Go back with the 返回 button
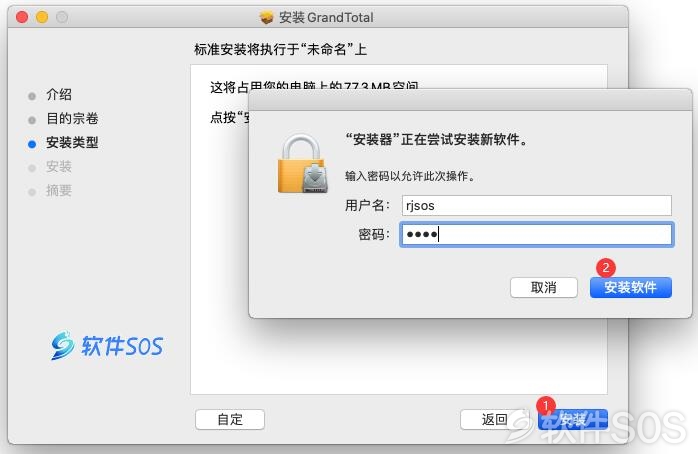 tap(494, 419)
